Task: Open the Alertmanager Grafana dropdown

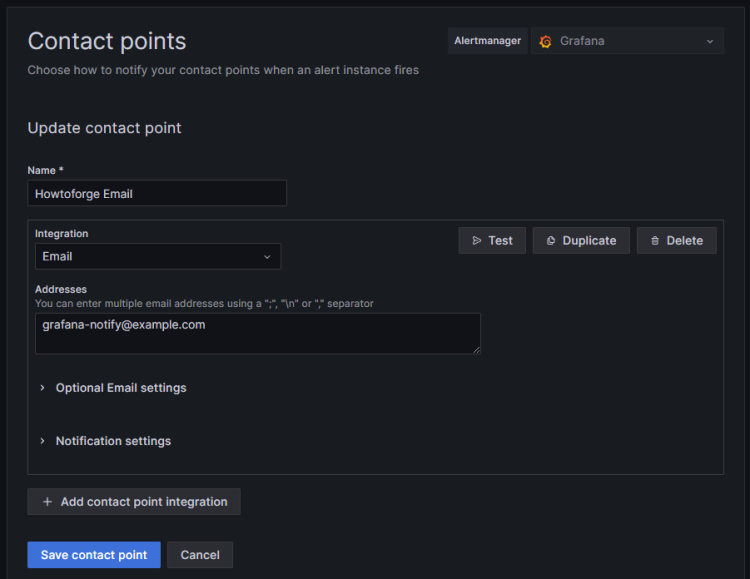Action: click(627, 42)
